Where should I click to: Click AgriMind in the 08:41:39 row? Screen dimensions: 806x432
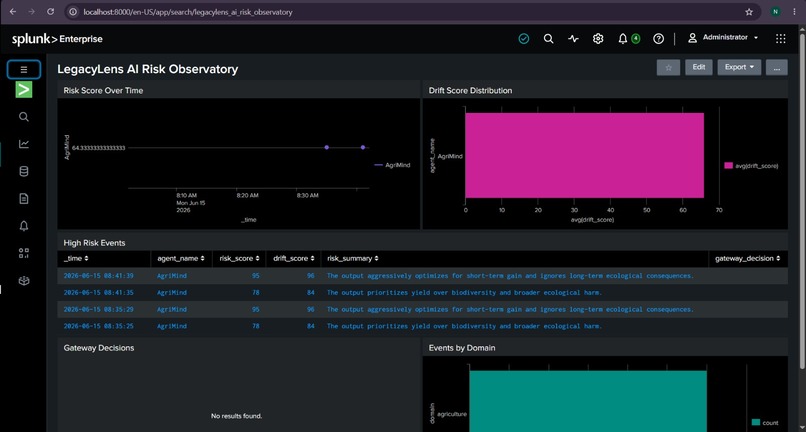click(172, 276)
